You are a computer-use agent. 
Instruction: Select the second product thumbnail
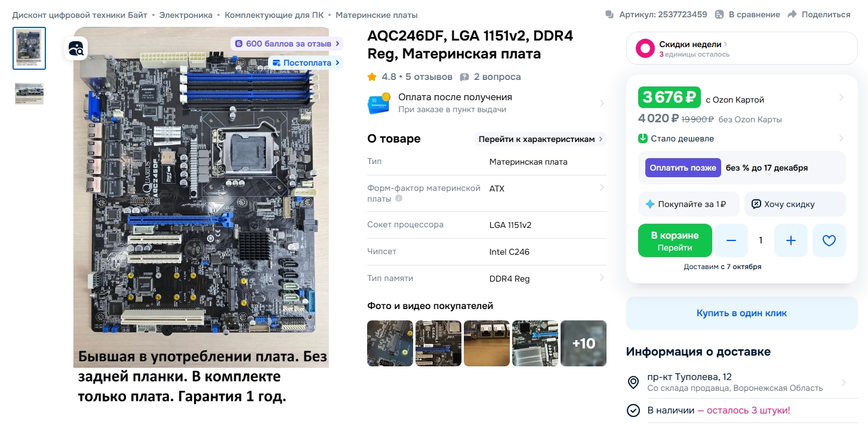pyautogui.click(x=29, y=94)
